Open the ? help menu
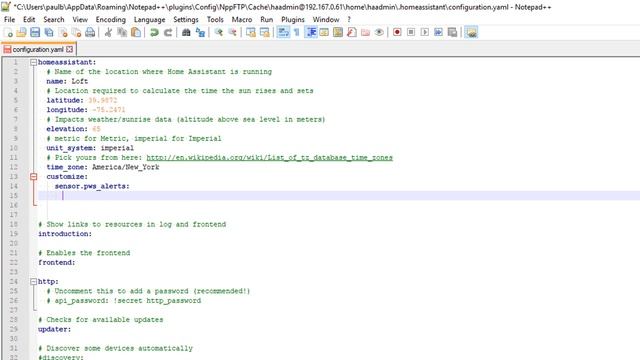The height and width of the screenshot is (360, 640). (x=349, y=19)
